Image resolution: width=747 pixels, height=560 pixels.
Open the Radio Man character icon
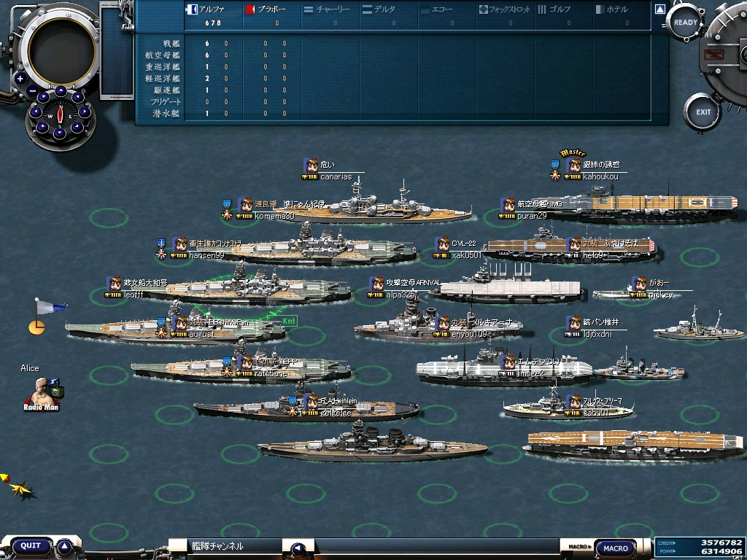[43, 393]
